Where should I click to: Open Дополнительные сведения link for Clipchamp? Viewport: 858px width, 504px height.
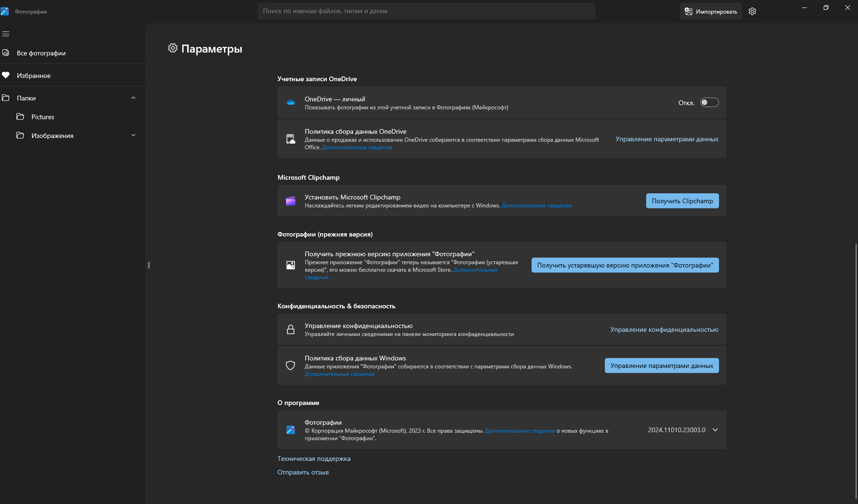536,206
